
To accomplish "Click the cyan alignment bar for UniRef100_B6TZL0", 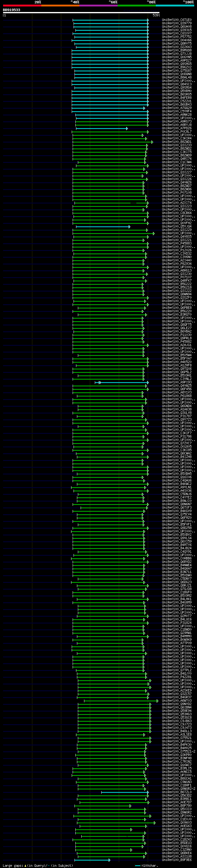I will pos(125,792).
